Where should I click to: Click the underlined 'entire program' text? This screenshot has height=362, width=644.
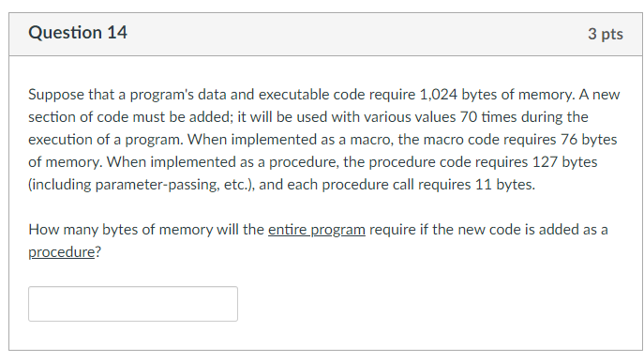(317, 230)
